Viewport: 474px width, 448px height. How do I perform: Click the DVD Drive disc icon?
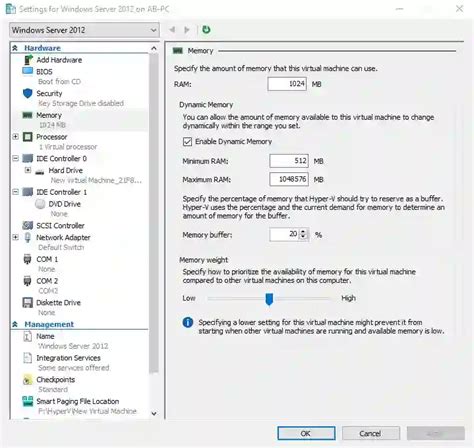[40, 204]
